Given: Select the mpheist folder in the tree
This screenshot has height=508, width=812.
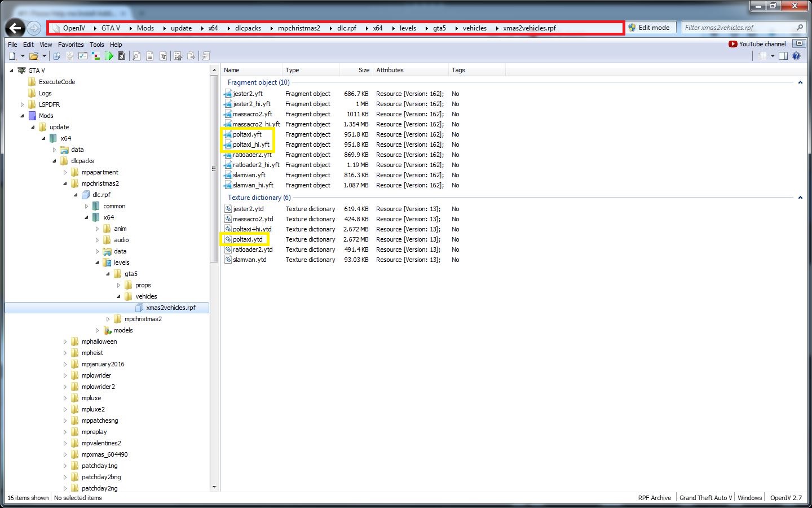Looking at the screenshot, I should click(92, 353).
